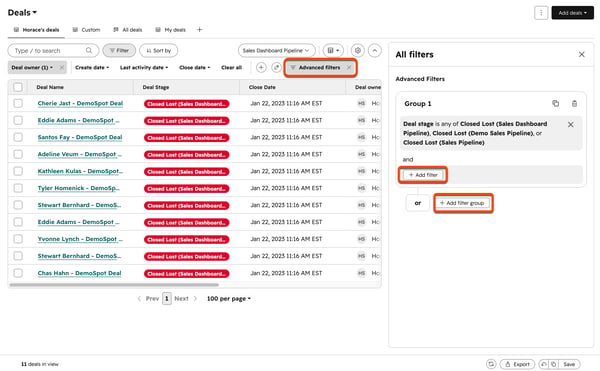Image resolution: width=600 pixels, height=371 pixels.
Task: Open the Add deals dropdown
Action: pyautogui.click(x=572, y=13)
